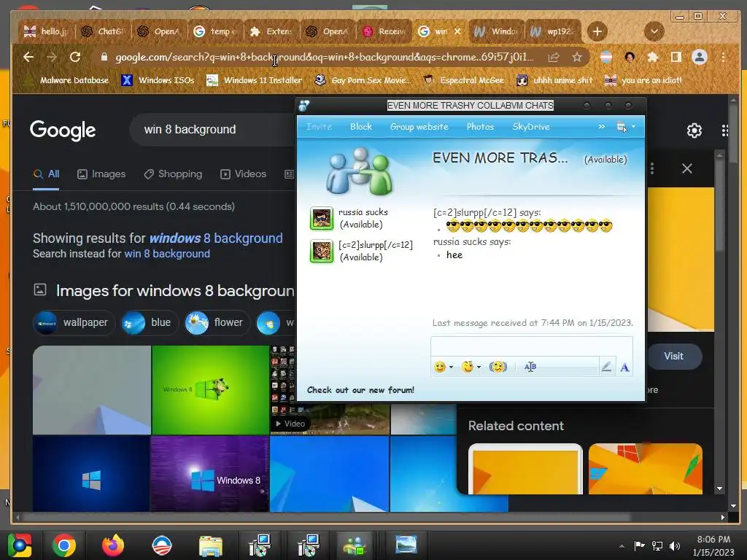
Task: Click the voice clip icon in chat
Action: (x=530, y=367)
